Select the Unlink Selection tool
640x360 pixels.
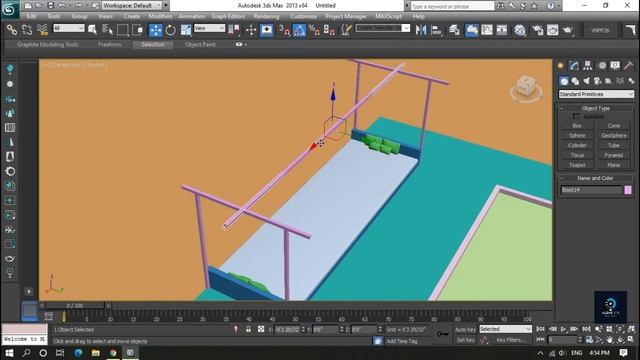[27, 30]
